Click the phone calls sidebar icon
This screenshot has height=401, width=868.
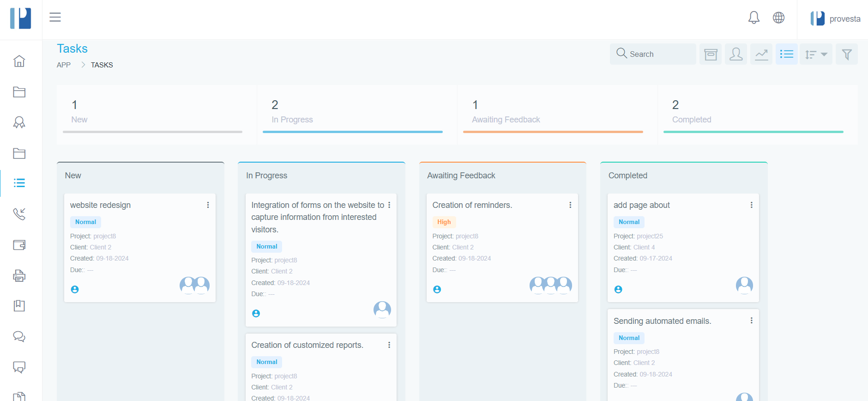pyautogui.click(x=19, y=214)
